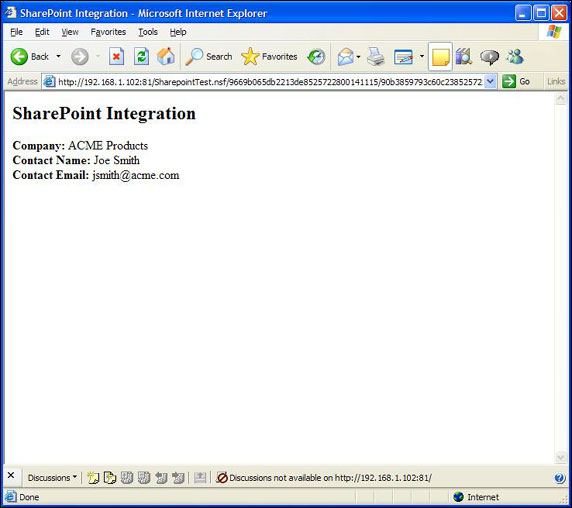Click the Print icon
This screenshot has height=508, width=572.
pos(375,57)
